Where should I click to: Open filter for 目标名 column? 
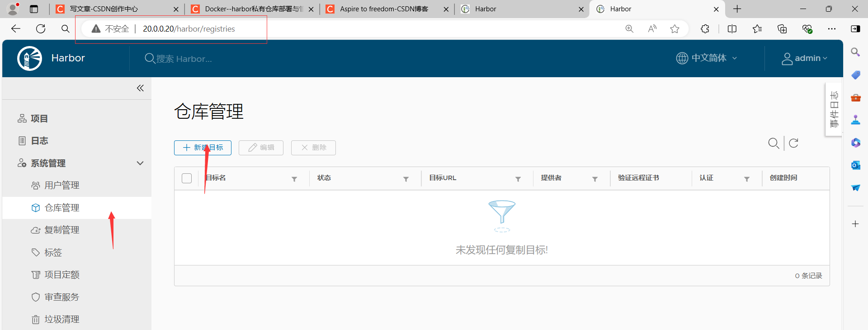(294, 179)
